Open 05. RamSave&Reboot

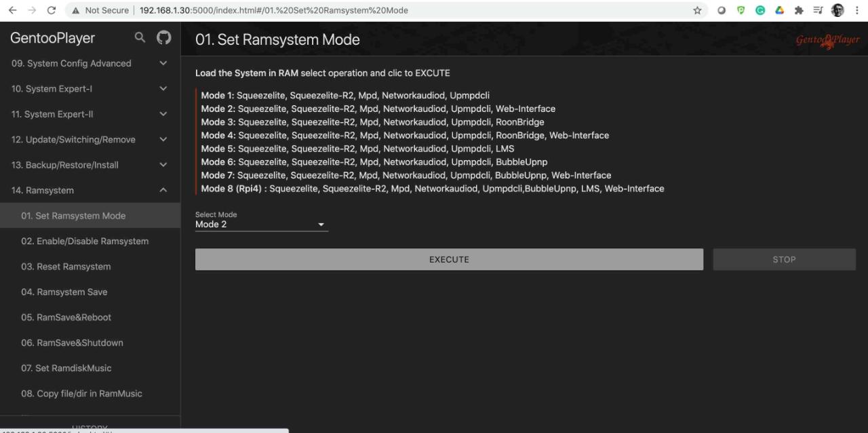coord(90,318)
